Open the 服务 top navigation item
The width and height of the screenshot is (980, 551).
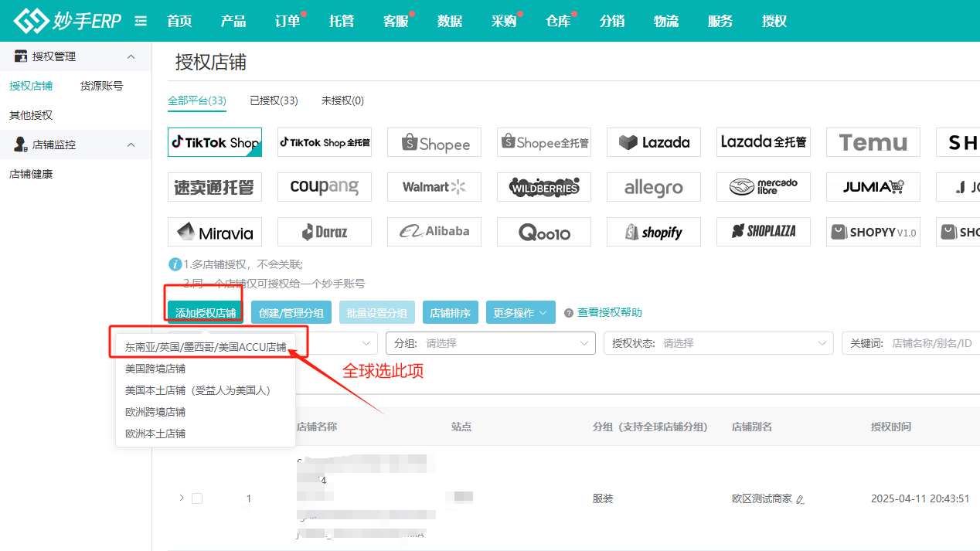720,21
